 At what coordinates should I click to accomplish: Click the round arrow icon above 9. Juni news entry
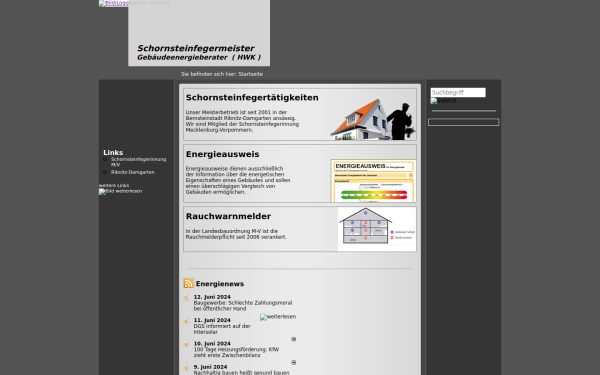pos(293,362)
